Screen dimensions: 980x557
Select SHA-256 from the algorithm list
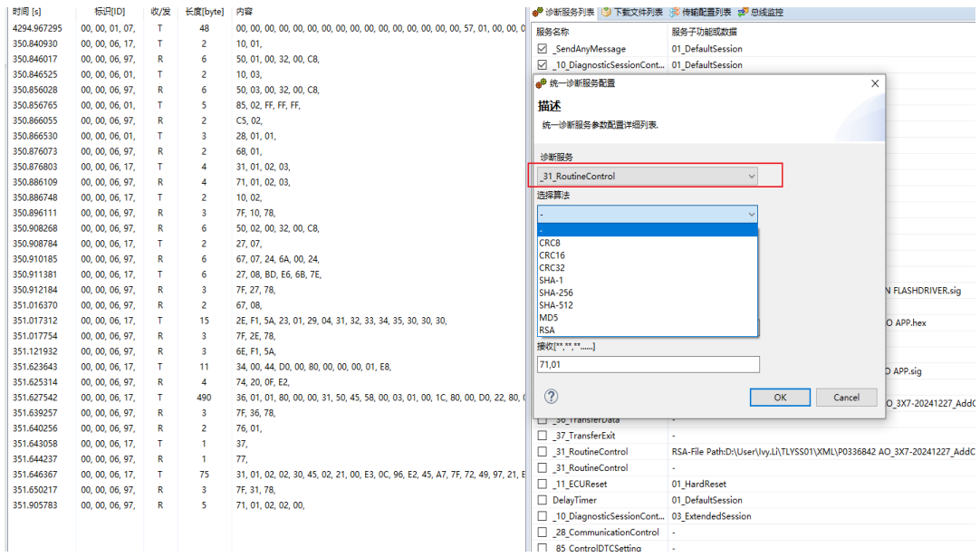(555, 293)
